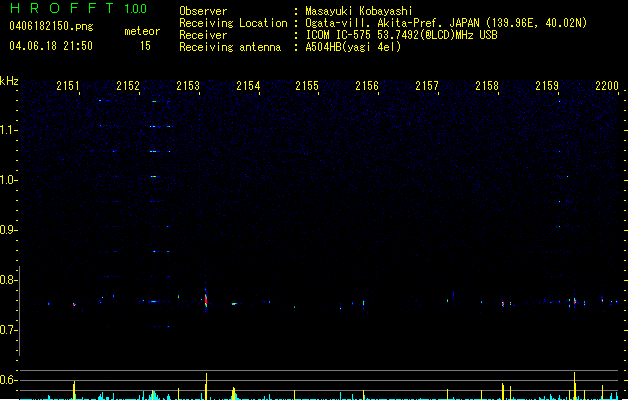Image resolution: width=629 pixels, height=400 pixels.
Task: Click the 2152 time axis marker
Action: 128,86
